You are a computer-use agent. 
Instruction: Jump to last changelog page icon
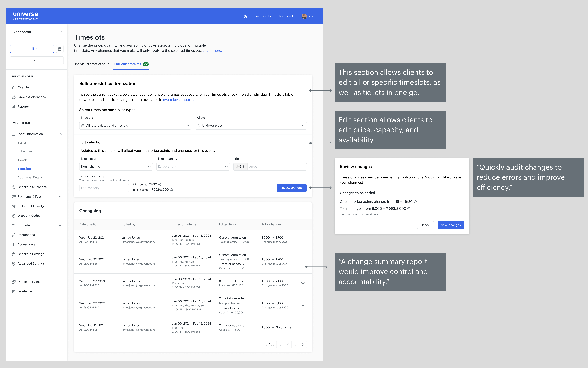[x=303, y=344]
